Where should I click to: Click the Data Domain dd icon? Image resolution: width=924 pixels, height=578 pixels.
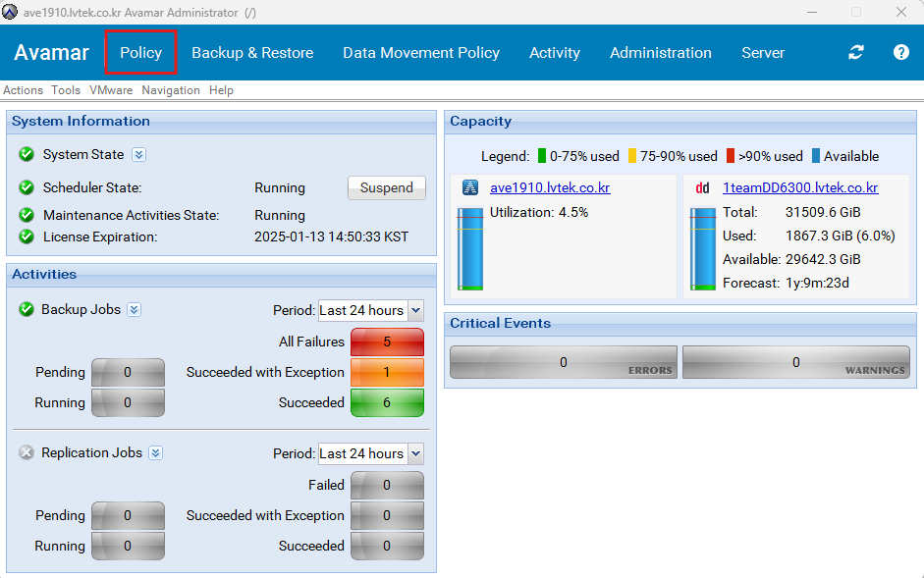tap(702, 188)
